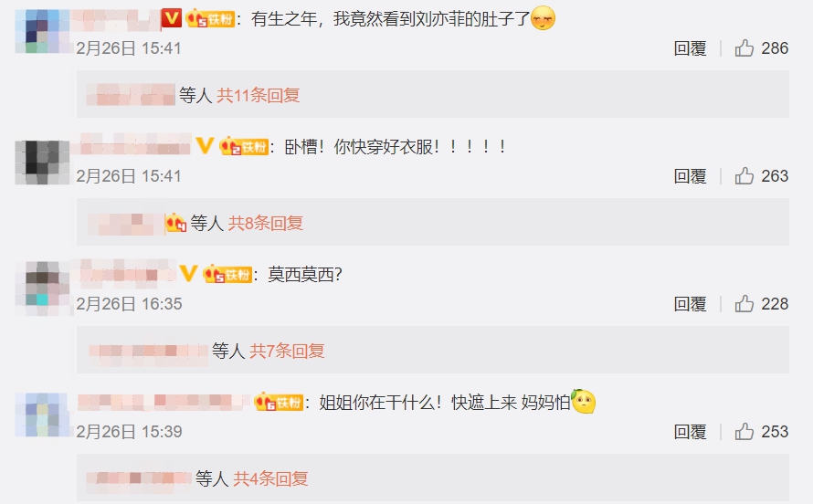813x504 pixels.
Task: Click the orange V badge beside 卧槽 comment
Action: (x=205, y=145)
